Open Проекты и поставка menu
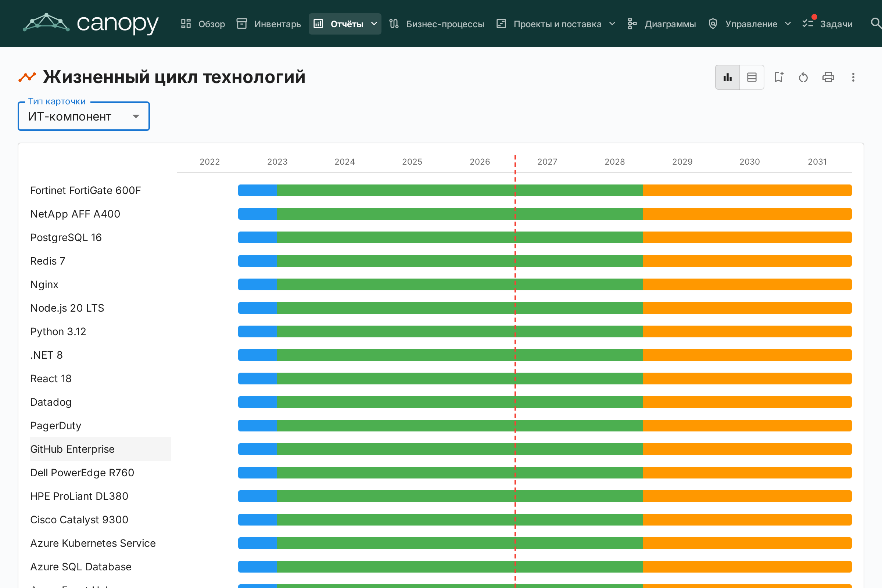Viewport: 882px width, 588px height. 556,24
